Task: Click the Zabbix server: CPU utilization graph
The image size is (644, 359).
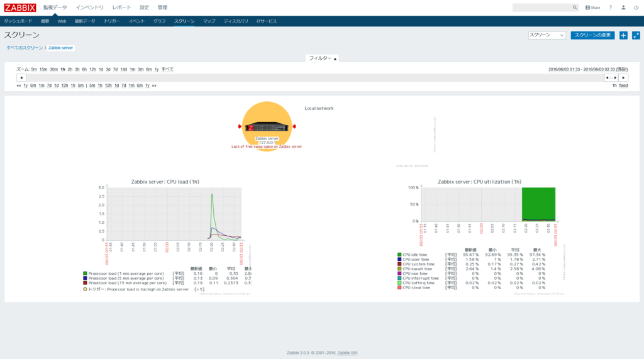Action: (x=481, y=236)
